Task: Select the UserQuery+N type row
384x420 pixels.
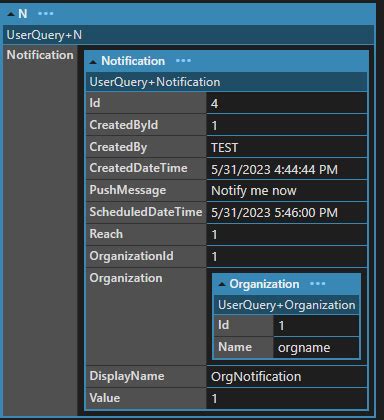Action: 189,35
